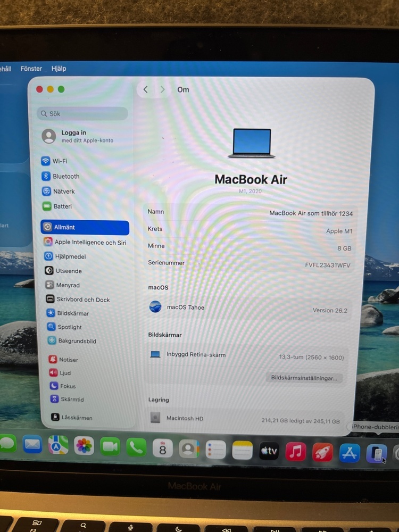This screenshot has width=399, height=532.
Task: Click Bildskärmsinställningar button
Action: click(304, 378)
